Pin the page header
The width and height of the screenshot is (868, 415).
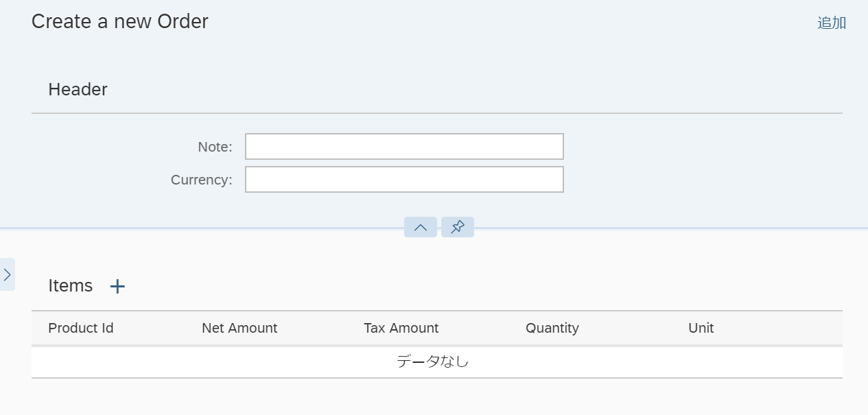coord(458,228)
